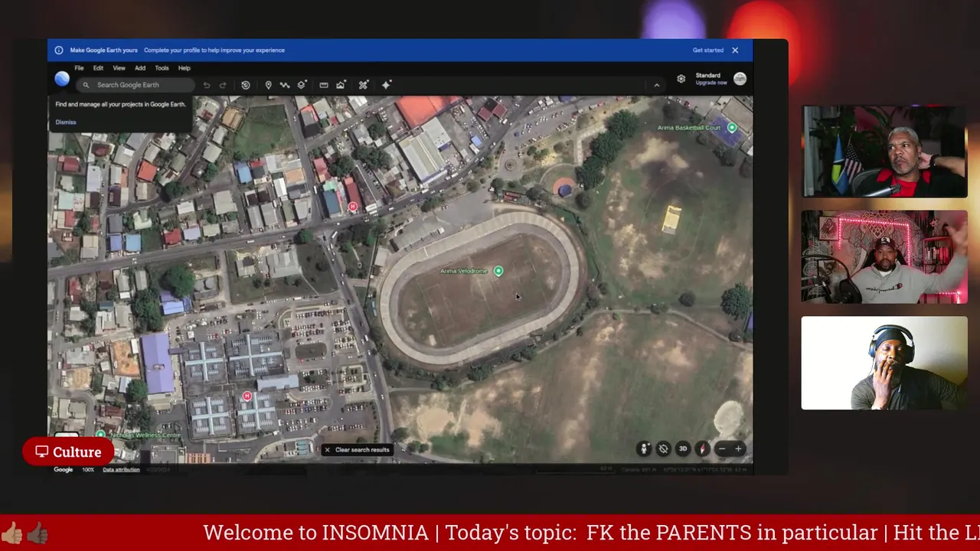Open the add tile overlay layers tool
Screen dimensions: 980x551
(x=302, y=85)
